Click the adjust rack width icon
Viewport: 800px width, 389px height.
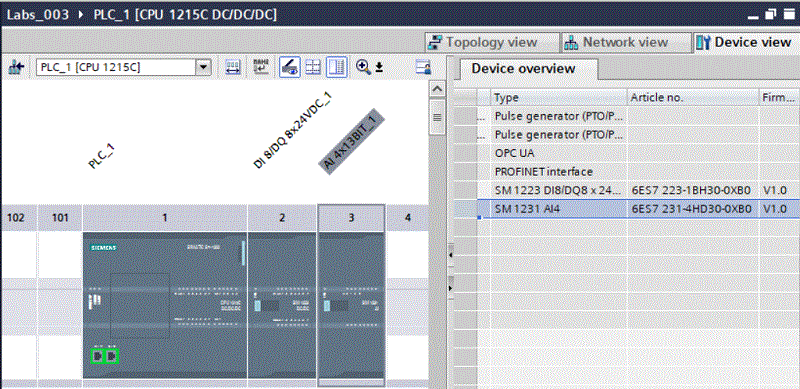(x=233, y=67)
